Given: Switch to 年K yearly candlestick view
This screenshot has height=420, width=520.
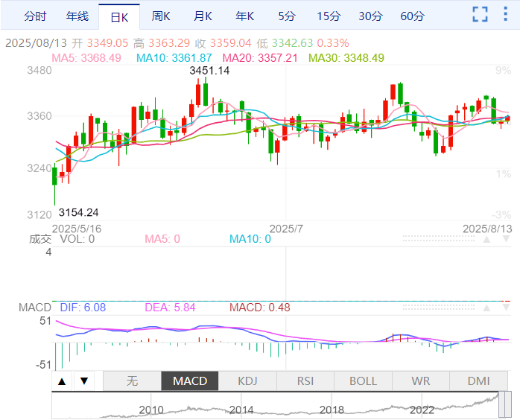Looking at the screenshot, I should (x=244, y=16).
